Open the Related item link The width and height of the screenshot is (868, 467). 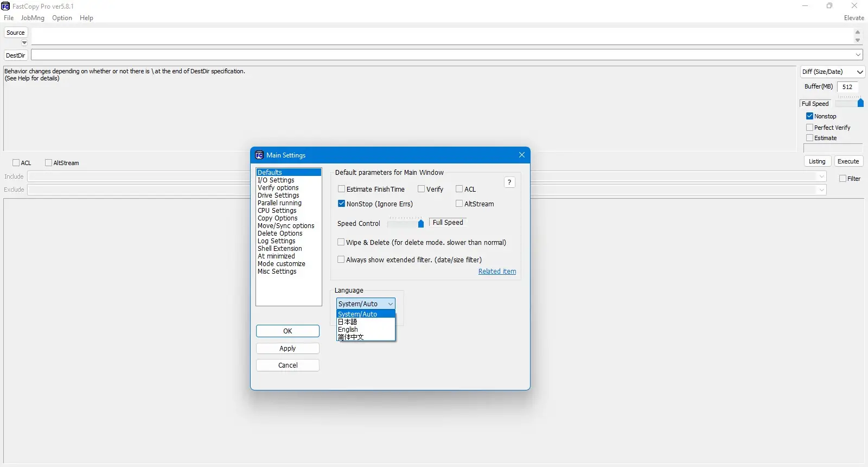click(x=497, y=272)
